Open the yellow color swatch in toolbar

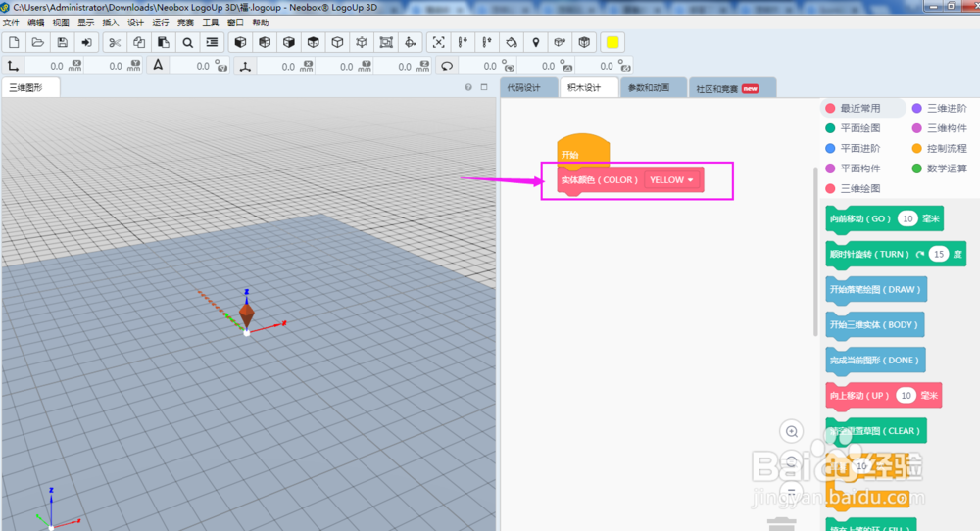point(612,42)
